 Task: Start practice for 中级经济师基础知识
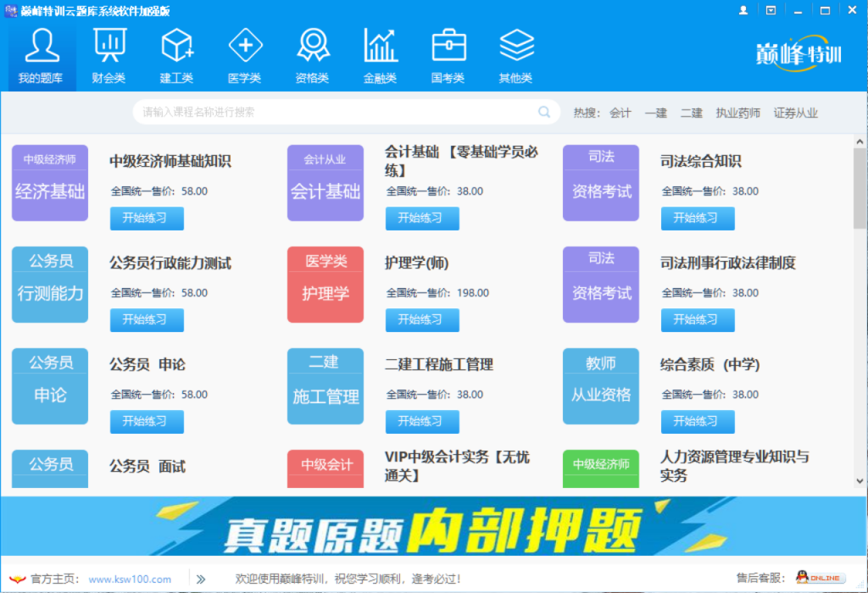(147, 219)
